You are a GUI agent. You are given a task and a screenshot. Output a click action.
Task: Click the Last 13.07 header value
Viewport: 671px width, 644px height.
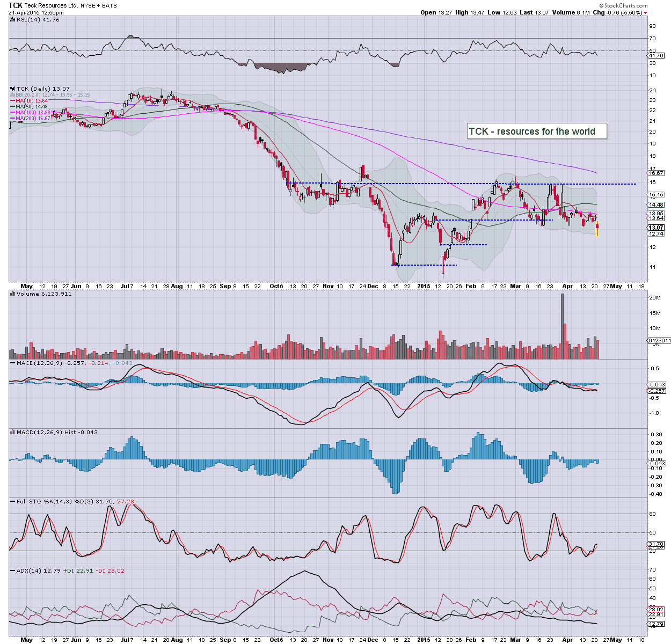click(x=534, y=12)
